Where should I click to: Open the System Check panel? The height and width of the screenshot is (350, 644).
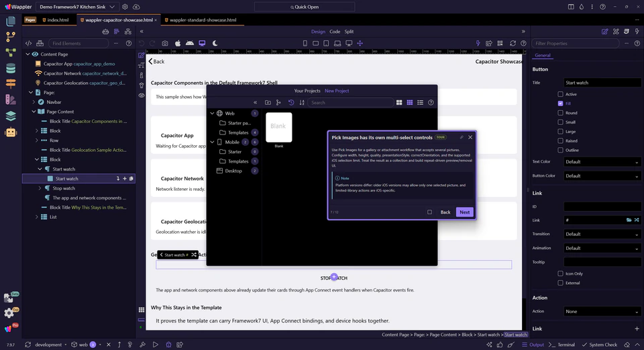(599, 345)
